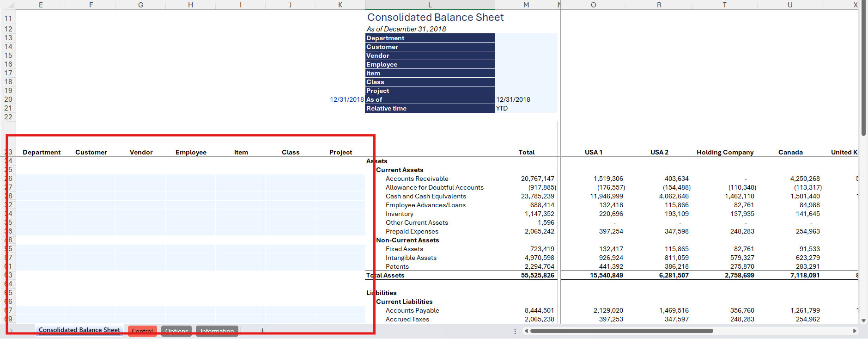Click horizontal scrollbar left arrow
This screenshot has height=339, width=868.
(x=526, y=331)
